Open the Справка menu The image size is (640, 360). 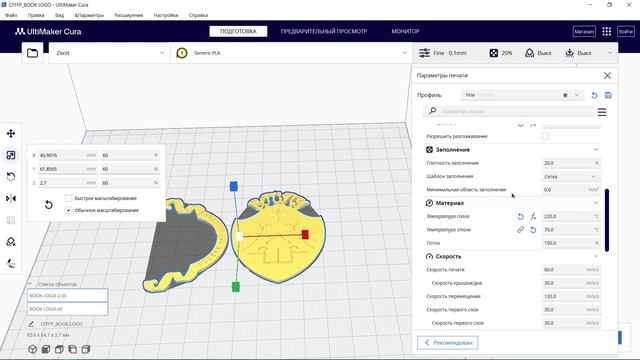pyautogui.click(x=198, y=15)
